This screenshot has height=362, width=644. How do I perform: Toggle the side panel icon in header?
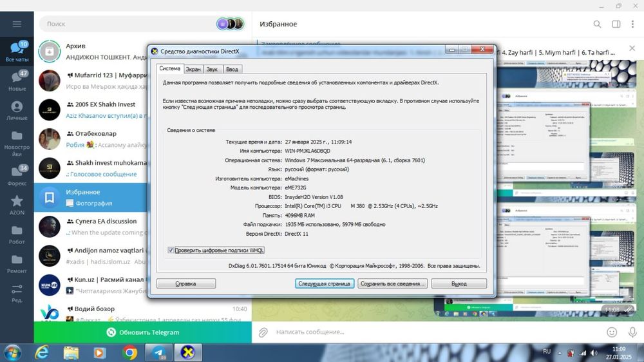616,24
